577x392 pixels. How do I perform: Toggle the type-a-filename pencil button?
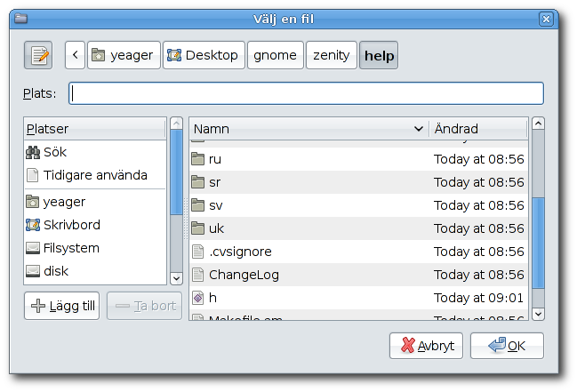pyautogui.click(x=38, y=55)
